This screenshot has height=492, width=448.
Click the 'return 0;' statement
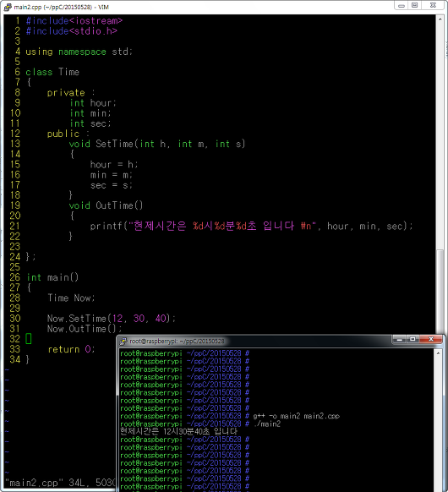point(71,349)
